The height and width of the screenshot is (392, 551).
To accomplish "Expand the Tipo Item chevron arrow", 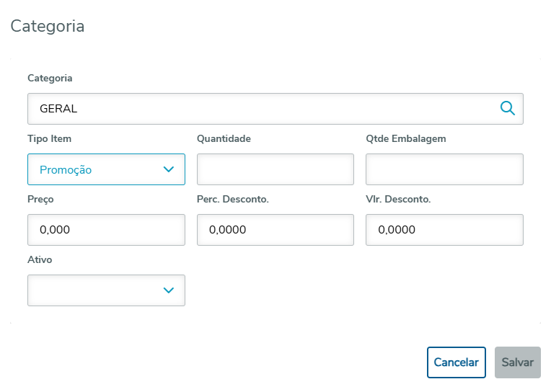I will [169, 169].
